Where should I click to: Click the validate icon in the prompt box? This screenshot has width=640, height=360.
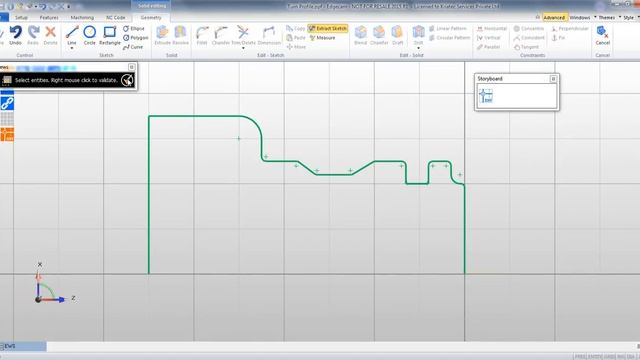tap(127, 80)
